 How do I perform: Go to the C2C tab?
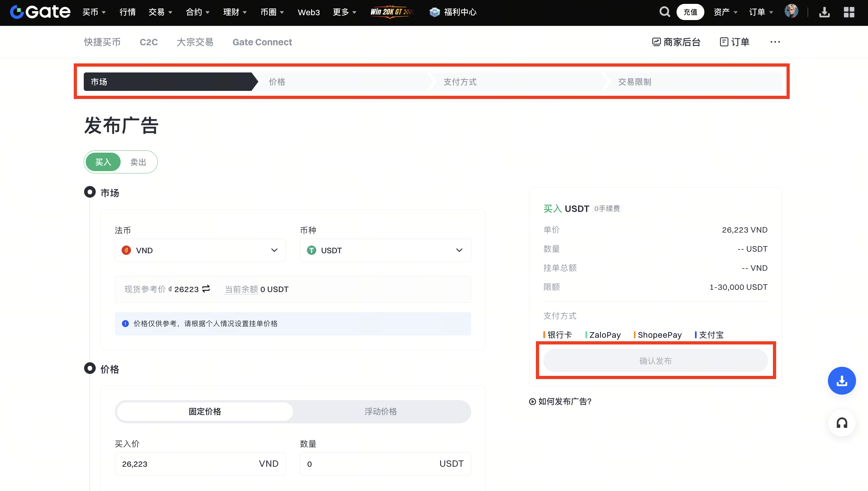coord(149,42)
